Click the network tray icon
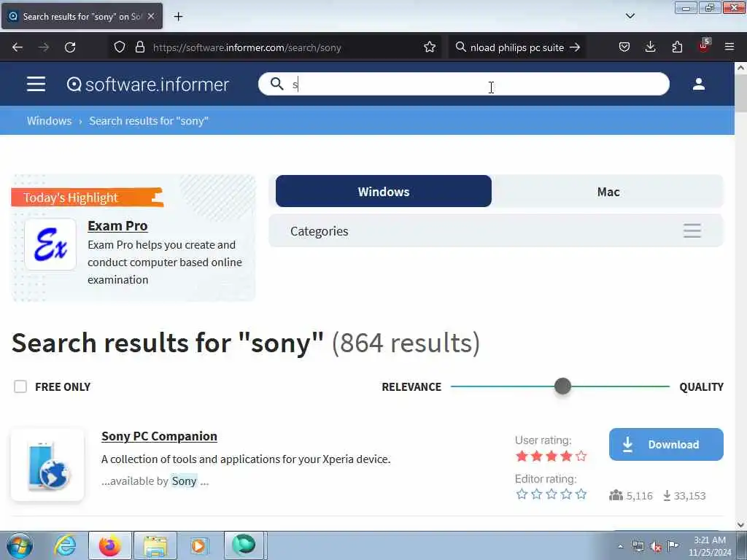747x560 pixels. pyautogui.click(x=638, y=546)
